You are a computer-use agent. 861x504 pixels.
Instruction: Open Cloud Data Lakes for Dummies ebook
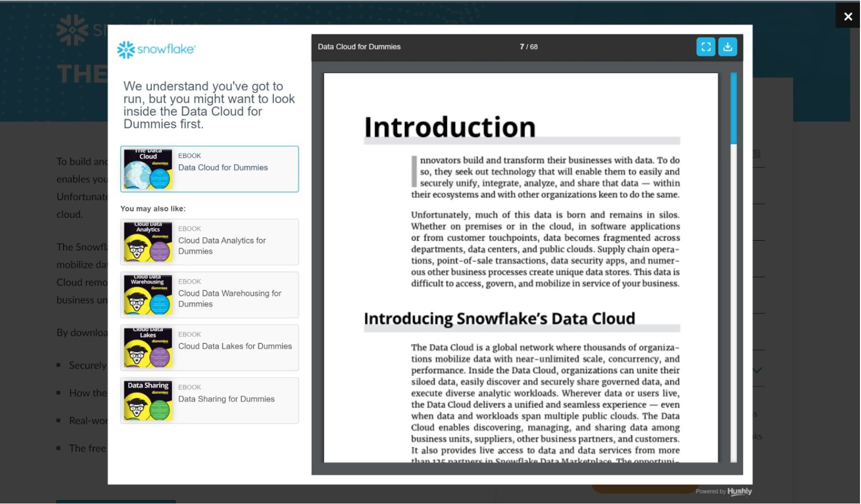pos(210,348)
